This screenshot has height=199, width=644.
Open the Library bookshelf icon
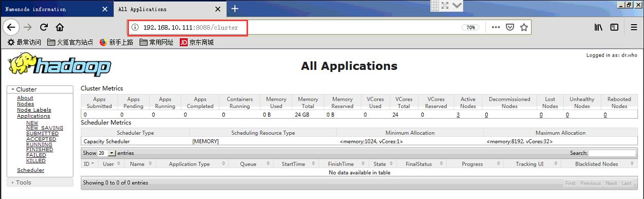pos(599,27)
